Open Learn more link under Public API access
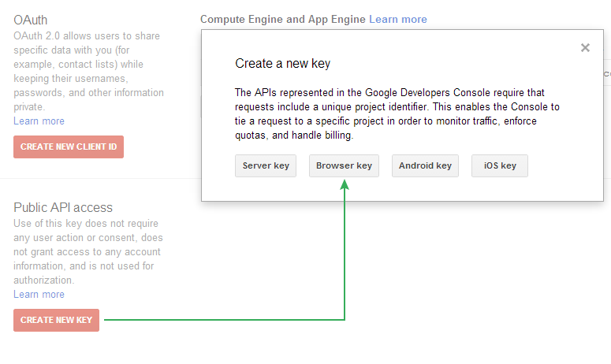611x364 pixels. point(39,295)
